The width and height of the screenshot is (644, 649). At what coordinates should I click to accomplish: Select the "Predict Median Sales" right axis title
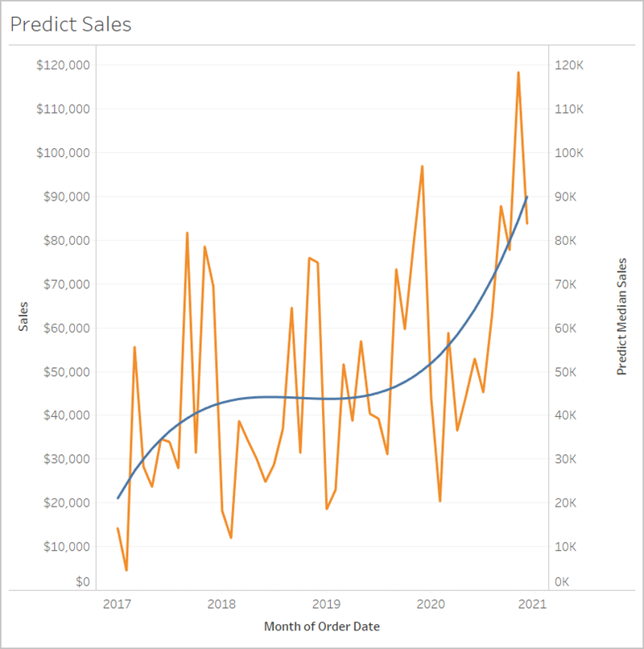tap(621, 316)
